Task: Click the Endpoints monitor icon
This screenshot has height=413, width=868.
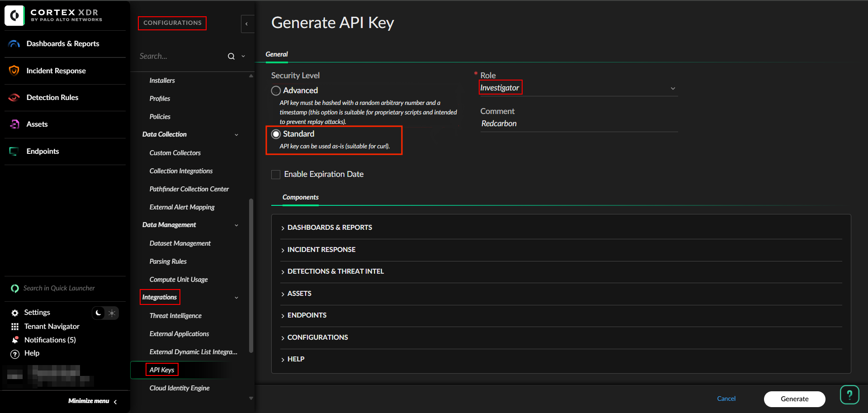Action: coord(14,151)
